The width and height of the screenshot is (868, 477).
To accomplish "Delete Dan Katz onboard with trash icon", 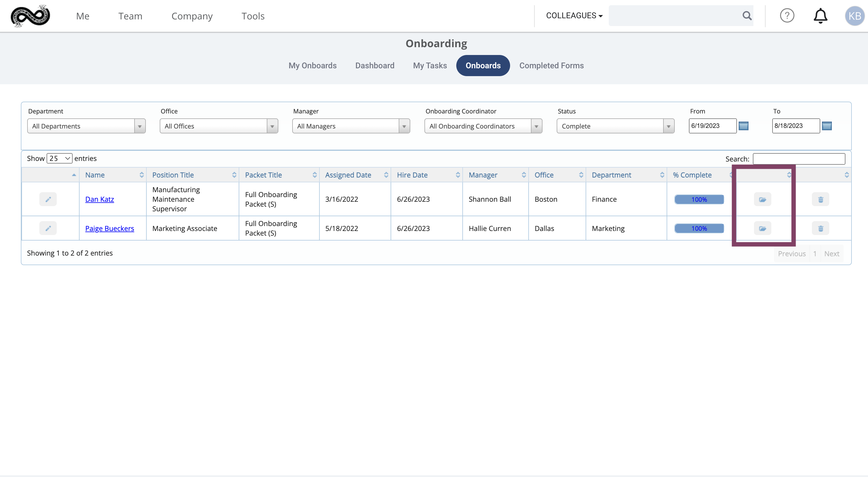I will click(x=820, y=199).
